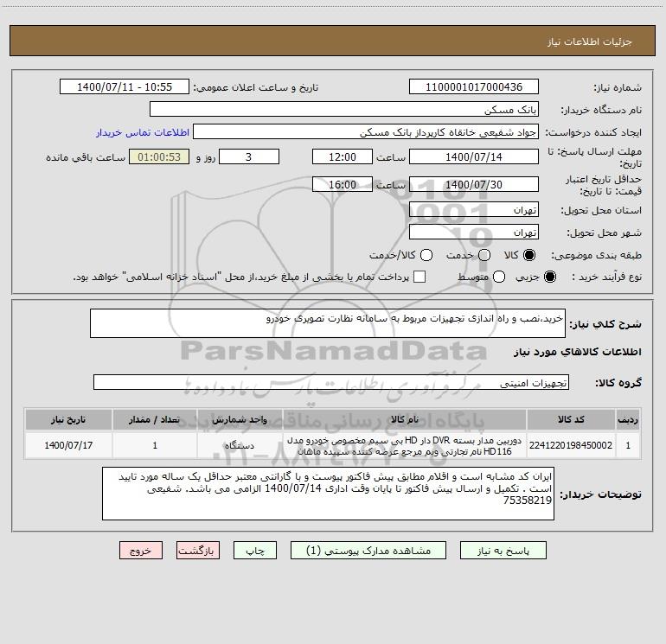Click the announcement date field 1400/07/11 - 10:55
666x644 pixels.
click(125, 86)
